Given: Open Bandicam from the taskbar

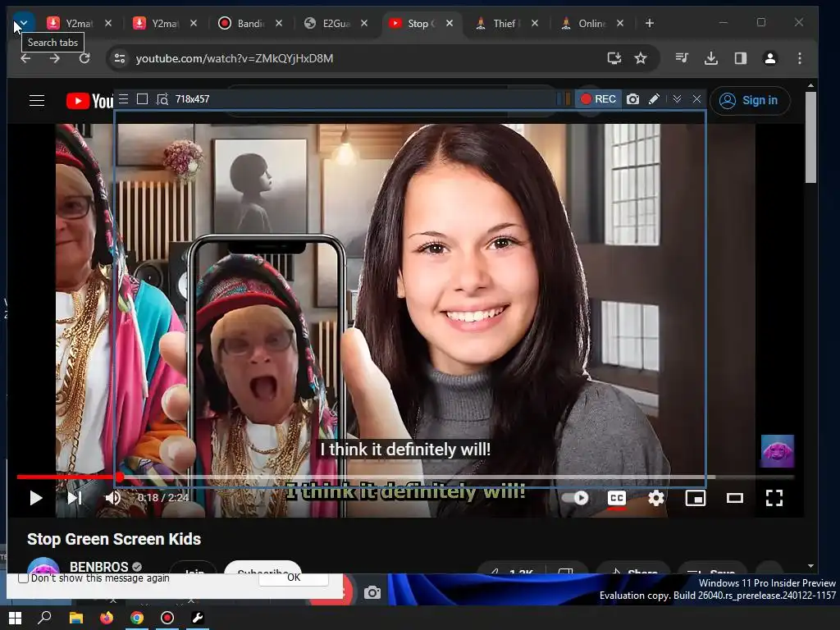Looking at the screenshot, I should click(167, 618).
